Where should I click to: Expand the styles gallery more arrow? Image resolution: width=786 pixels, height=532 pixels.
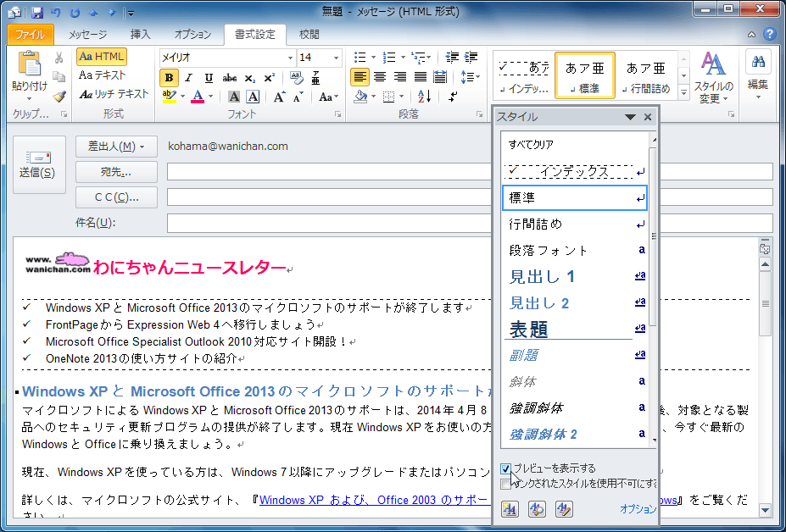683,92
